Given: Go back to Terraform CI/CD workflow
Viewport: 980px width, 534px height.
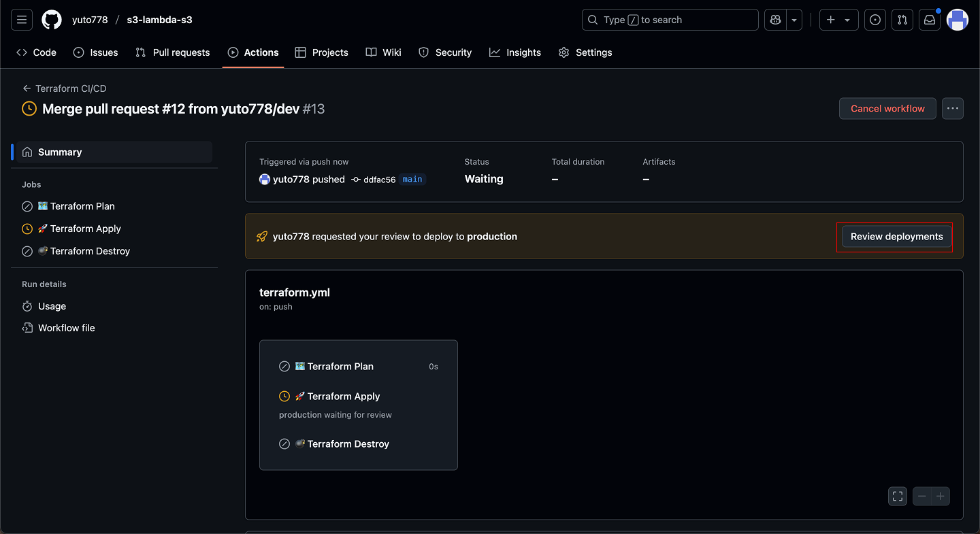Looking at the screenshot, I should 65,88.
